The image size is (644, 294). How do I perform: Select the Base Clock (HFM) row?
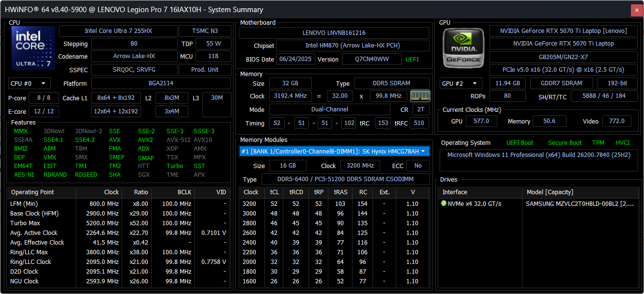[118, 213]
